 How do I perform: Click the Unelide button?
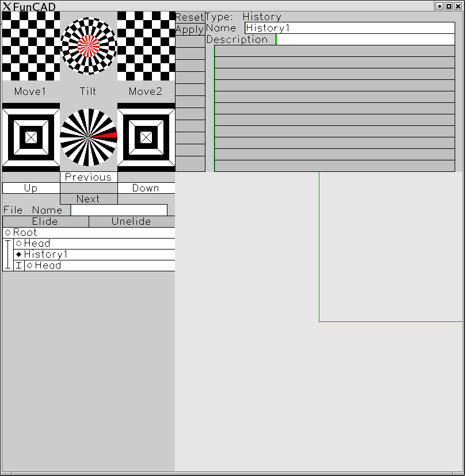click(x=132, y=221)
